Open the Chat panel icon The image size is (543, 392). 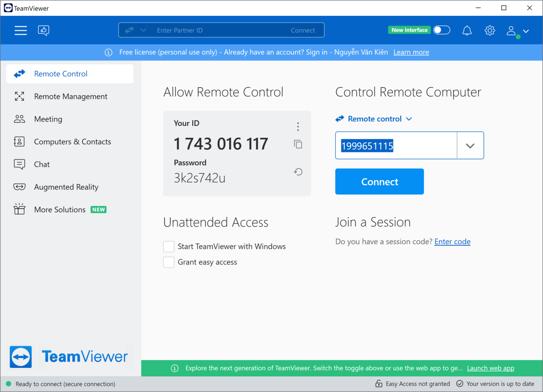(19, 164)
